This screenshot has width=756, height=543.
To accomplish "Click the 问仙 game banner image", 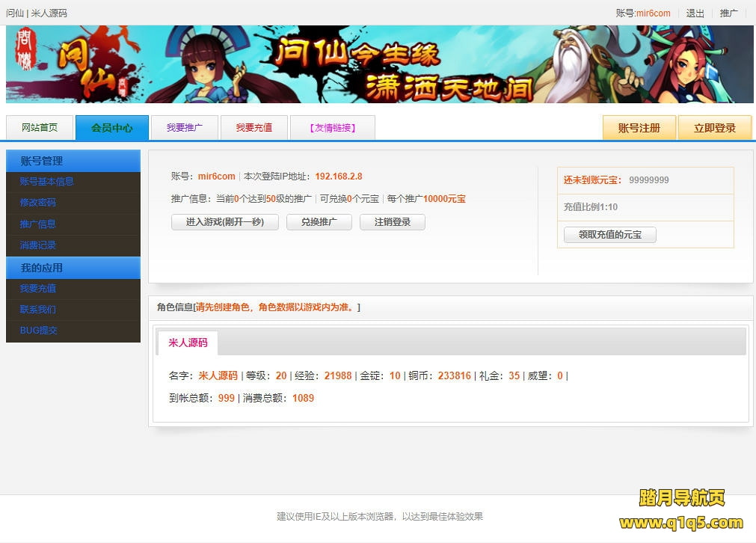I will tap(379, 64).
